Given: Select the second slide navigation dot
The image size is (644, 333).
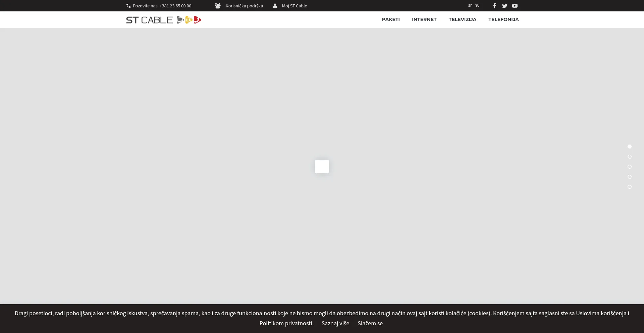Looking at the screenshot, I should (x=630, y=157).
